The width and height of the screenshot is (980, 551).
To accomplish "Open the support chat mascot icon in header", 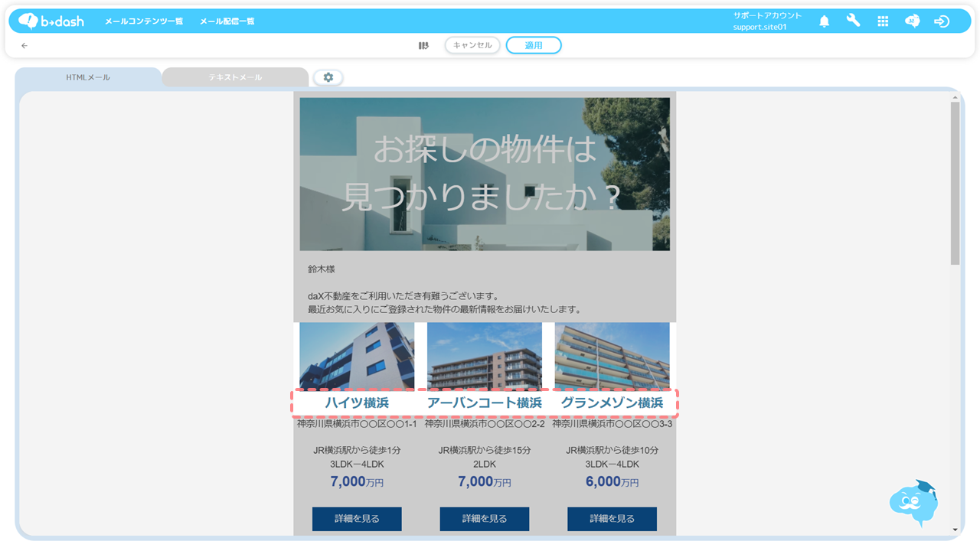I will (x=912, y=21).
